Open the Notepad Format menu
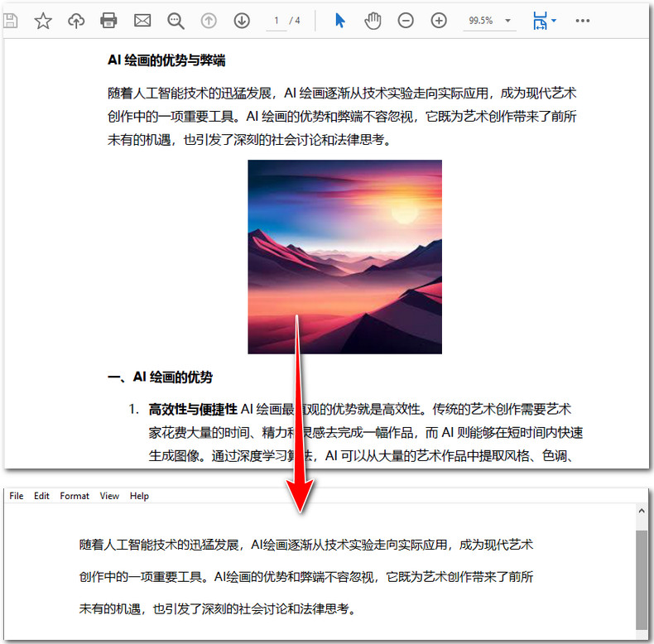Screen dimensions: 654x644 pyautogui.click(x=75, y=496)
